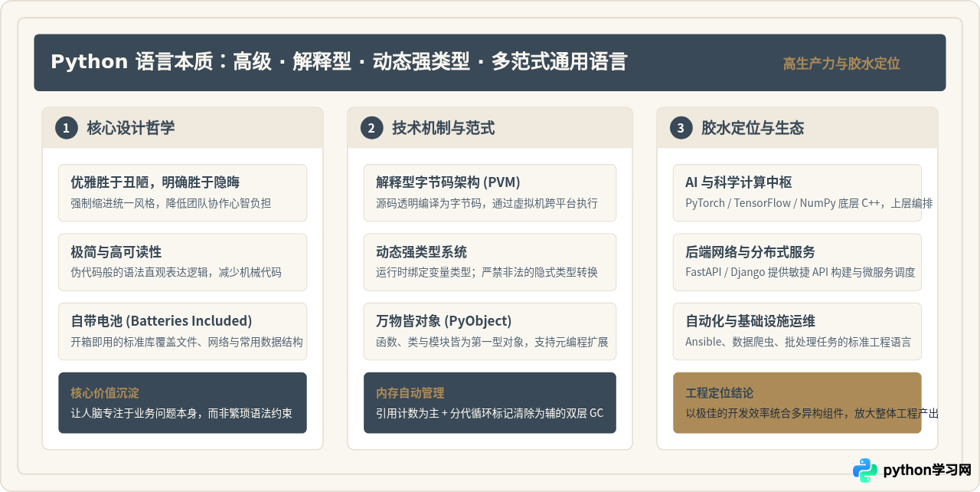980x492 pixels.
Task: Click the card title "自动化与基础设施运维"
Action: point(750,321)
